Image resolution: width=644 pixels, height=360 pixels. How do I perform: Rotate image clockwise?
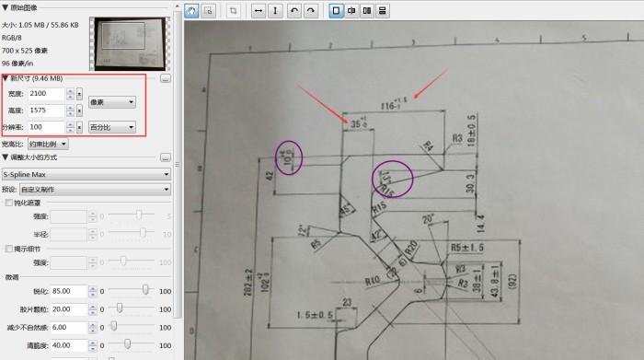(311, 11)
